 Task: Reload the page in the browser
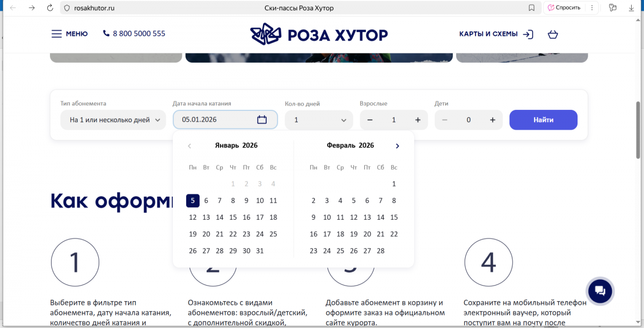pos(50,8)
